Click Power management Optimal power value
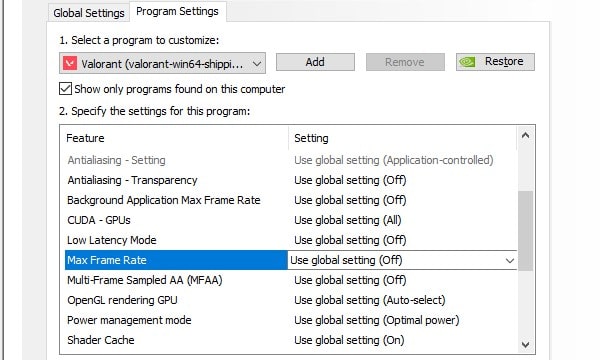Image resolution: width=600 pixels, height=360 pixels. (377, 320)
